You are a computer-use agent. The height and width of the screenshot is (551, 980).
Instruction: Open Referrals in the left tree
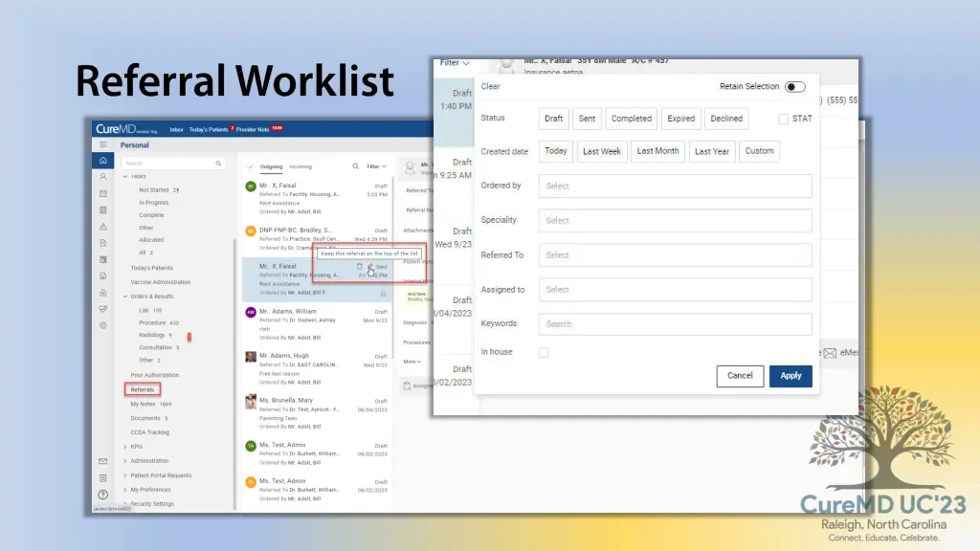[143, 389]
